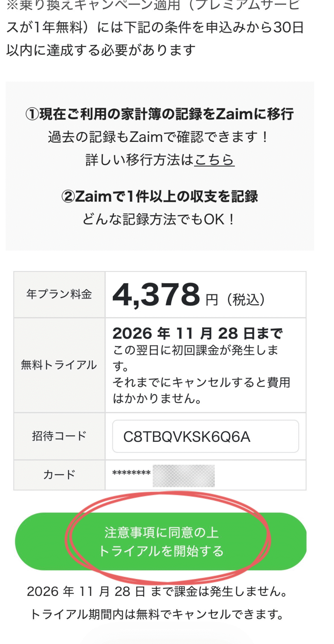Tap the green トライアルを開始する button
334x644 pixels.
[161, 541]
